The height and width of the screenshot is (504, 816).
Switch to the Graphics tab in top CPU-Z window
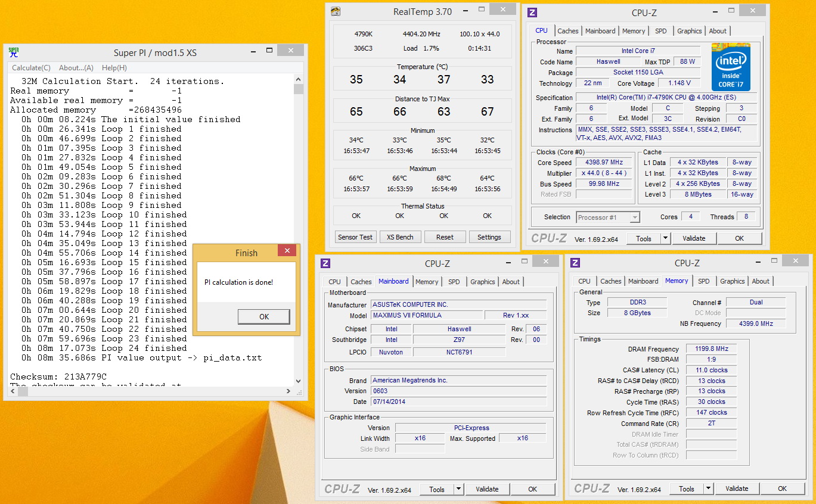coord(690,31)
